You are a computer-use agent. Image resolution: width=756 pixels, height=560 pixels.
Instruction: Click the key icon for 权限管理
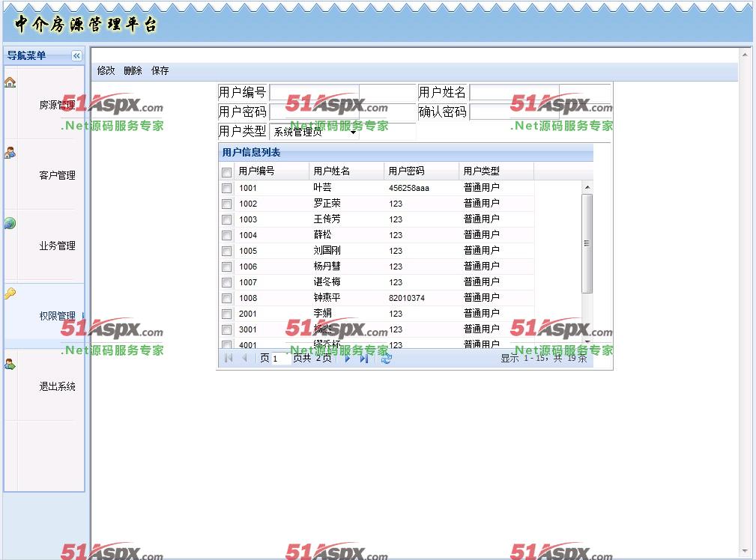10,293
